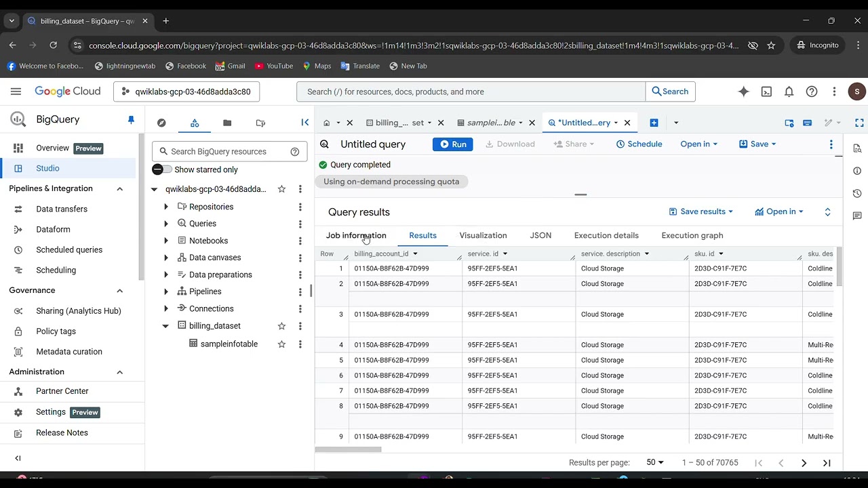
Task: Open the JSON results tab
Action: [x=540, y=235]
